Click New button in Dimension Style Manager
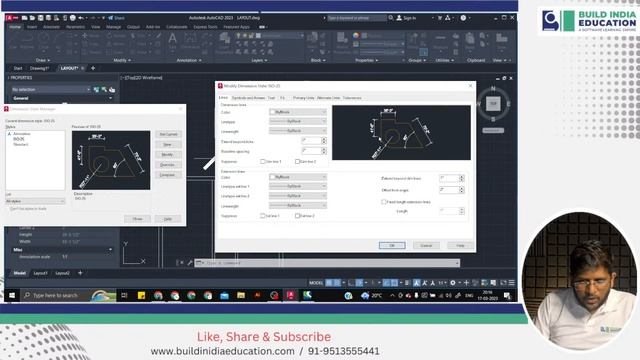 point(168,144)
